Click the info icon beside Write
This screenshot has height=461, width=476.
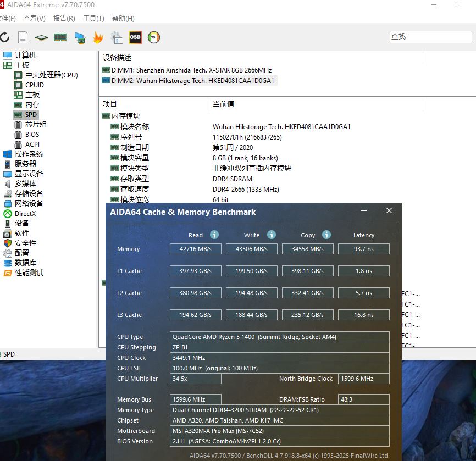(272, 235)
